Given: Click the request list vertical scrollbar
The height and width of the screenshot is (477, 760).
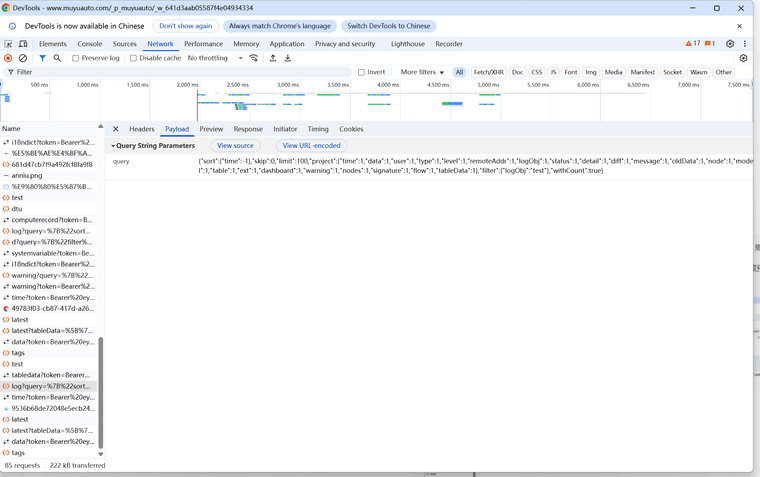Looking at the screenshot, I should [101, 393].
